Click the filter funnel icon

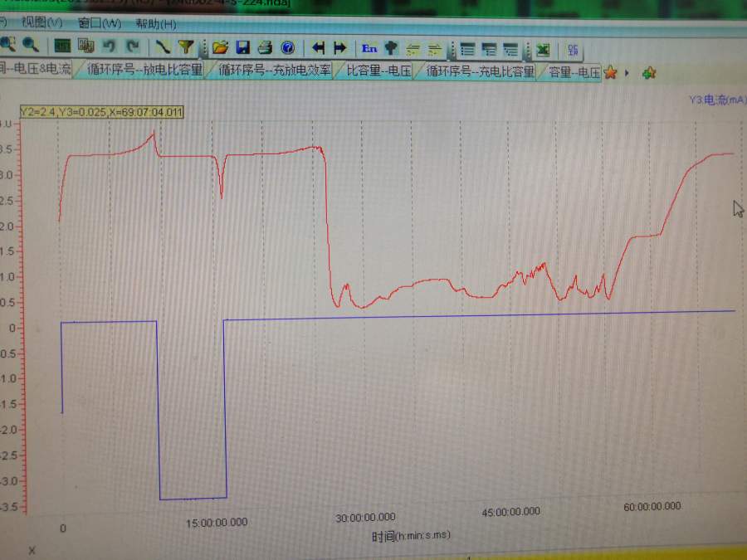(186, 47)
